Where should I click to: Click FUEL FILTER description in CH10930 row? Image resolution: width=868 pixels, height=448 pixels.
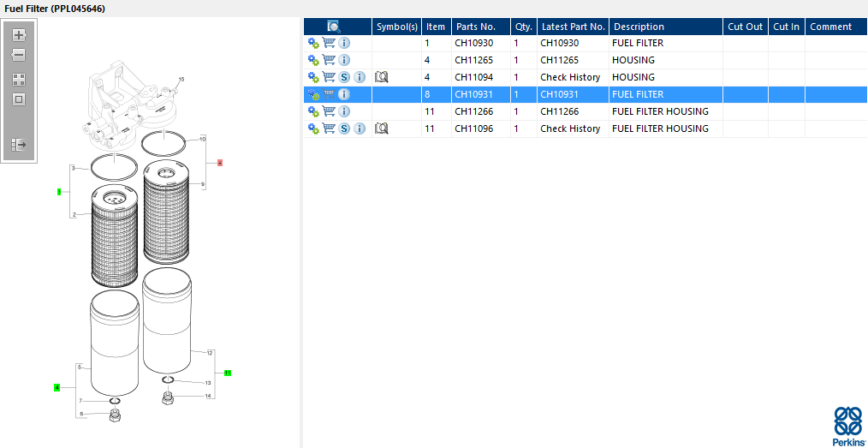coord(638,43)
